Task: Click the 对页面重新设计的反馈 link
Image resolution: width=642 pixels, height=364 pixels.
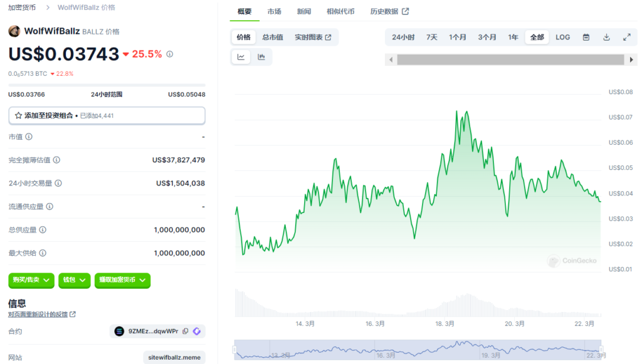Action: click(41, 315)
